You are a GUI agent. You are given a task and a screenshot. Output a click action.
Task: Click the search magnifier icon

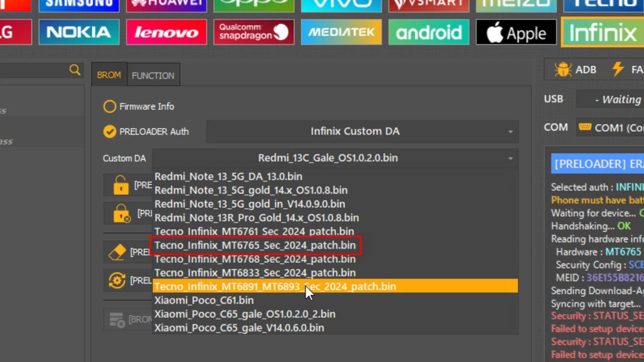(75, 70)
